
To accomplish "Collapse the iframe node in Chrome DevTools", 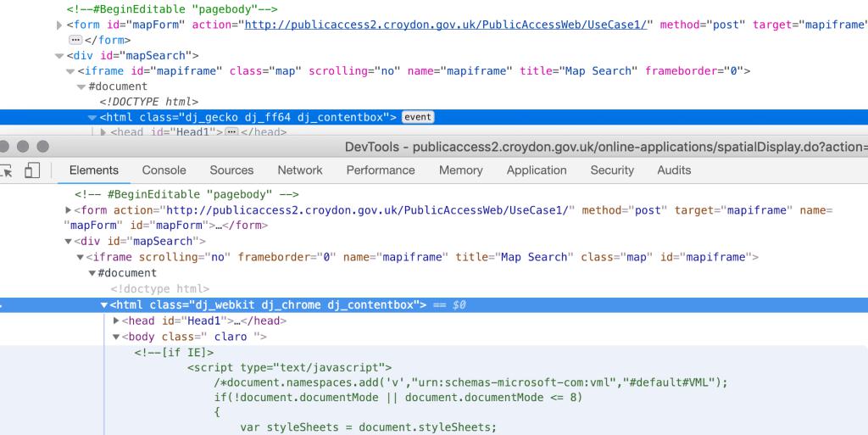I will tap(81, 257).
